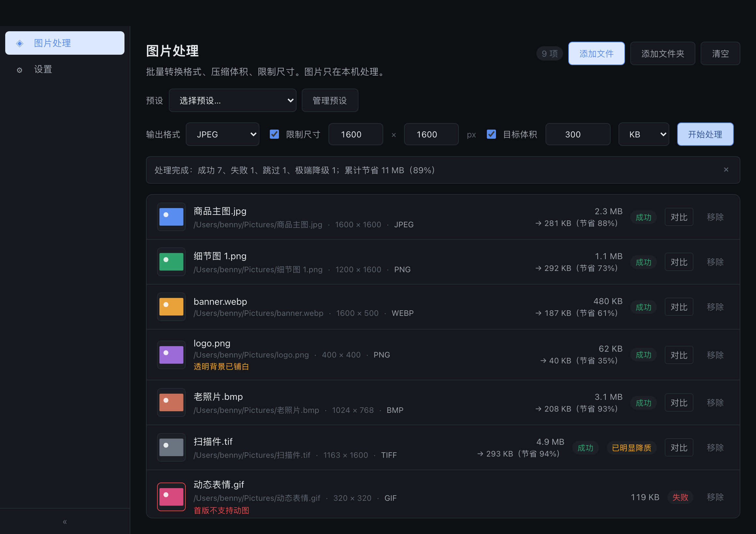756x534 pixels.
Task: Compare logo.png with 对比
Action: (x=679, y=355)
